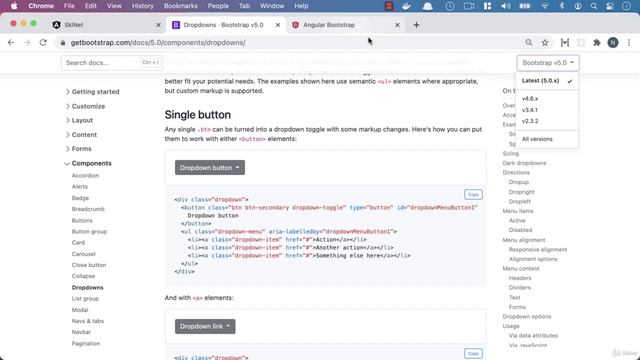Open Accordion docs in sidebar
This screenshot has width=640, height=360.
click(x=85, y=176)
